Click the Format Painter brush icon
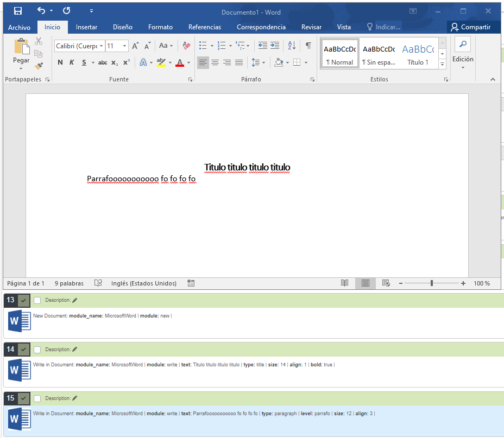Image resolution: width=504 pixels, height=438 pixels. (39, 66)
